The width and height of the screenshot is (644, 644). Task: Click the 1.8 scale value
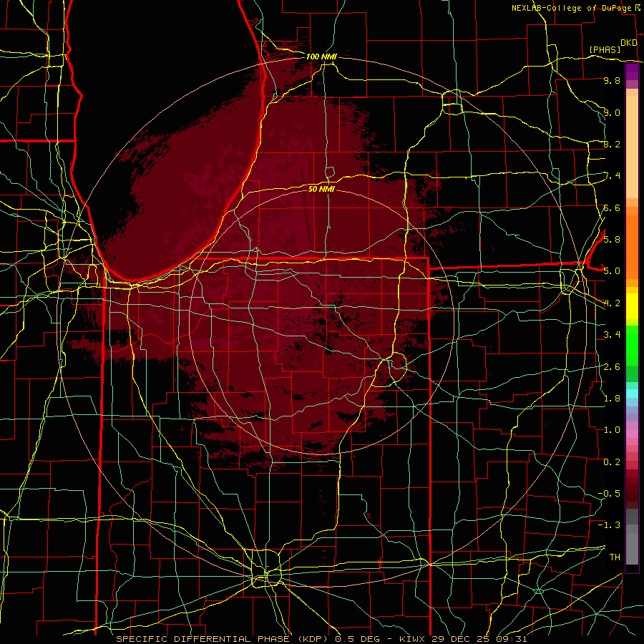pyautogui.click(x=612, y=399)
